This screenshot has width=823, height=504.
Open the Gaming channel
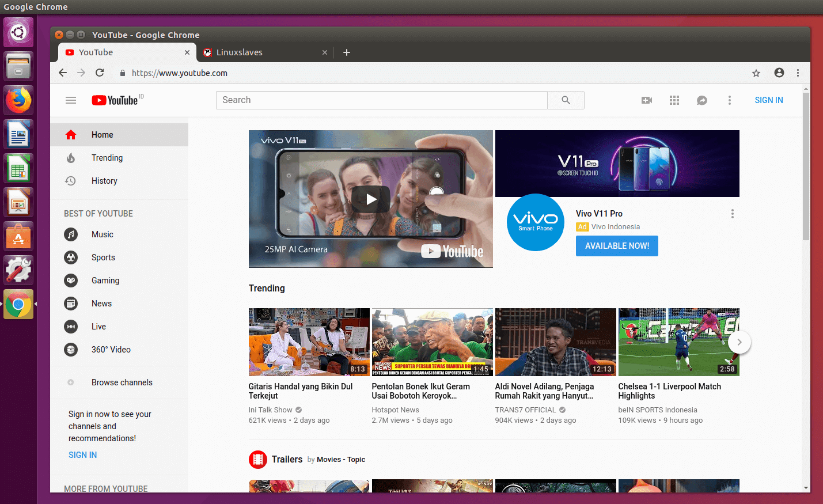pos(119,281)
